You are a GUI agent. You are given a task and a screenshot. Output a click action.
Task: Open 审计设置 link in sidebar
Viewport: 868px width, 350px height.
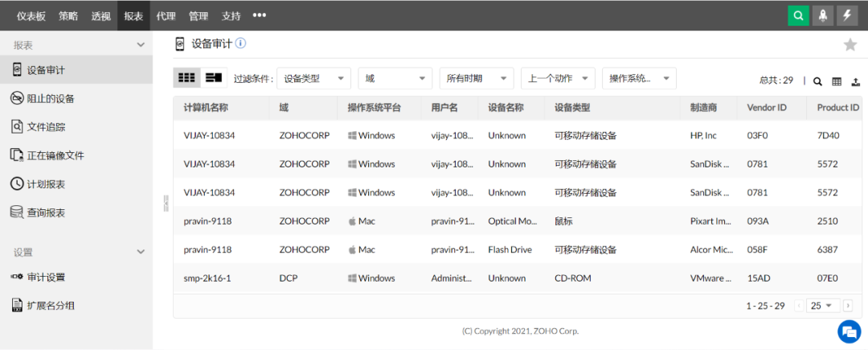[46, 277]
